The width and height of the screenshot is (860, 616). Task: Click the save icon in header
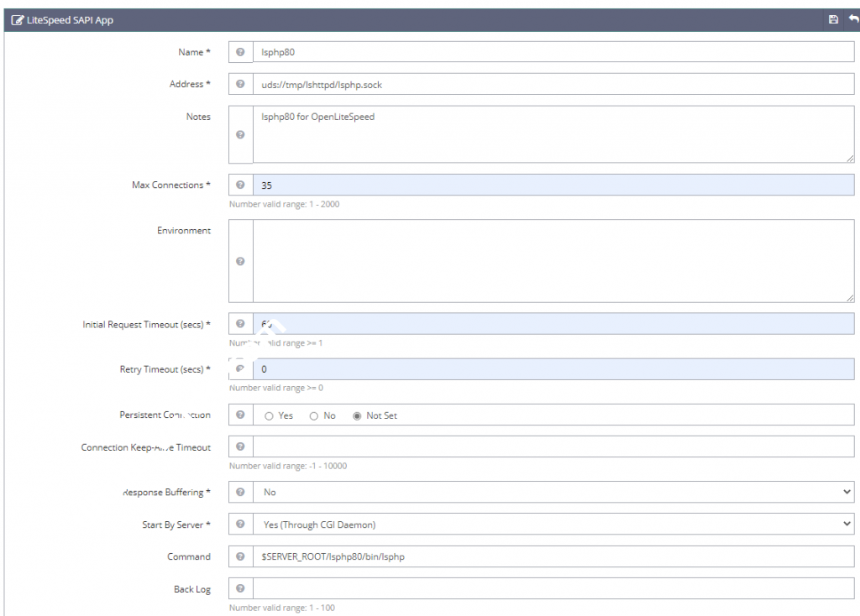pos(833,19)
